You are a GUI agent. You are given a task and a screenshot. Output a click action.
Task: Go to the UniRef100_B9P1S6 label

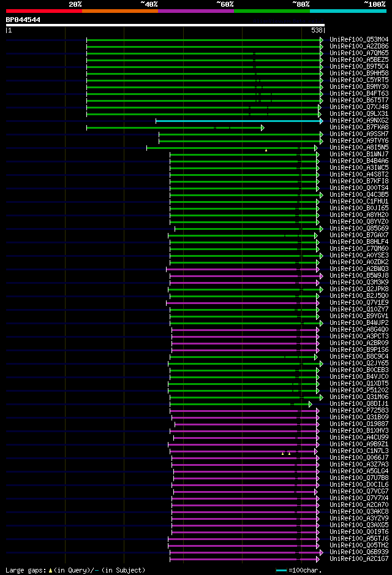pos(359,350)
